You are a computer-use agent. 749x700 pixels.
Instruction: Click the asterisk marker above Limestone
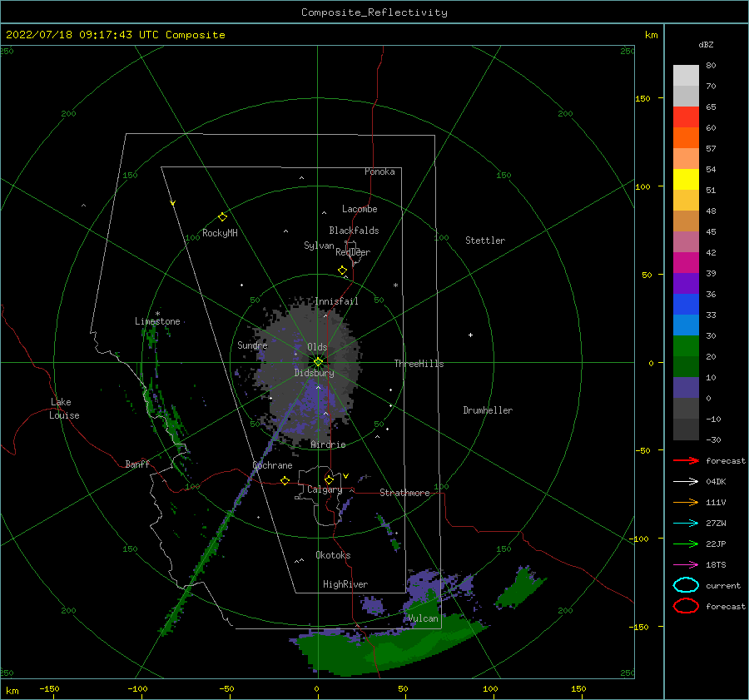tap(157, 314)
